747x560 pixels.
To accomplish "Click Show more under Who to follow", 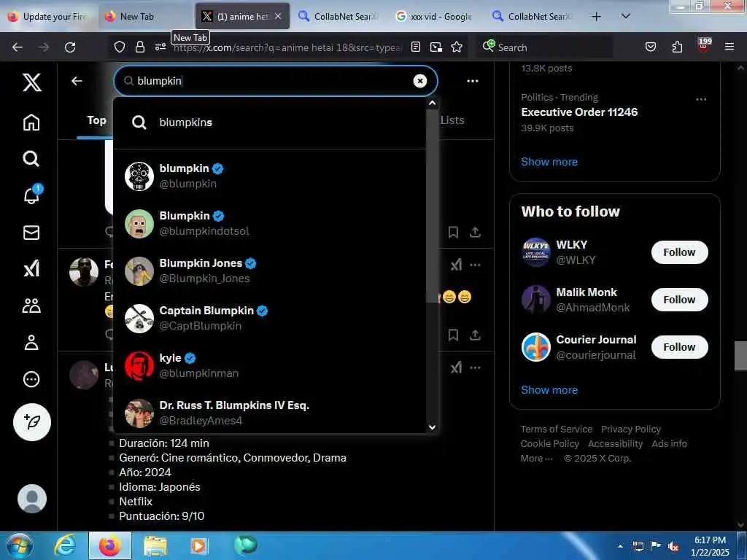I will [549, 389].
